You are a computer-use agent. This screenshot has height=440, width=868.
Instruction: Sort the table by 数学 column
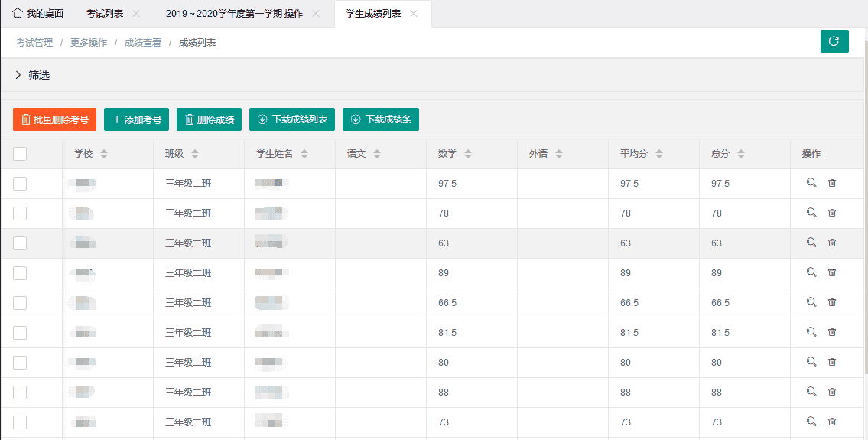point(468,154)
